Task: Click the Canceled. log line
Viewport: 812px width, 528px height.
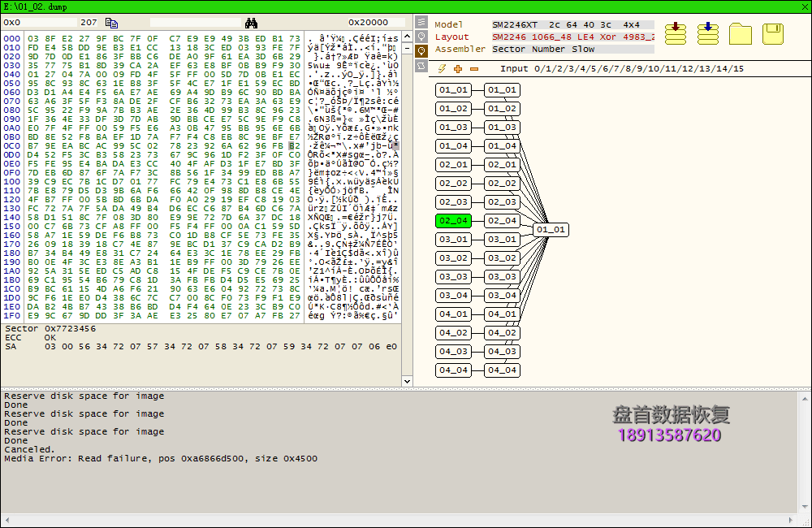Action: click(x=29, y=450)
